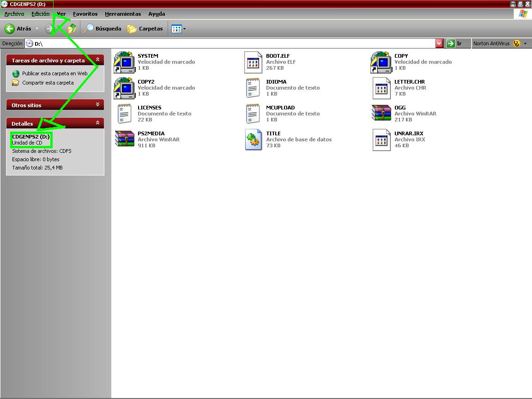
Task: Click 'Espacio libre: 0 bytes' detail
Action: click(x=36, y=159)
